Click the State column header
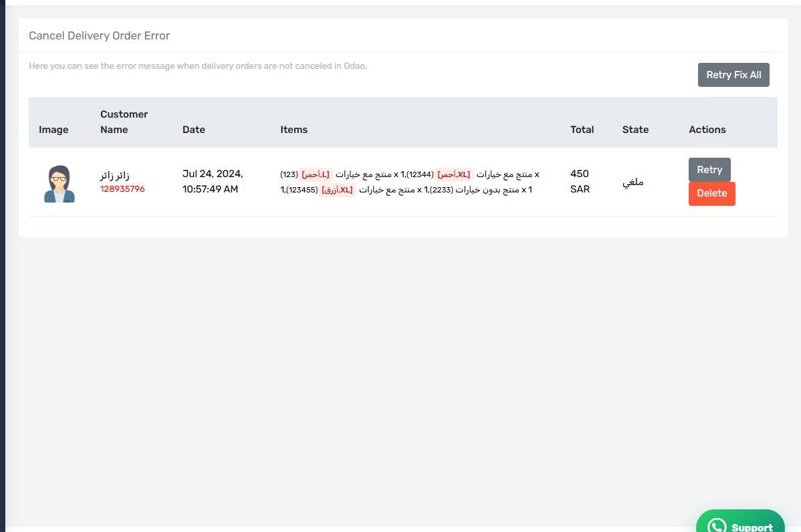 tap(635, 130)
